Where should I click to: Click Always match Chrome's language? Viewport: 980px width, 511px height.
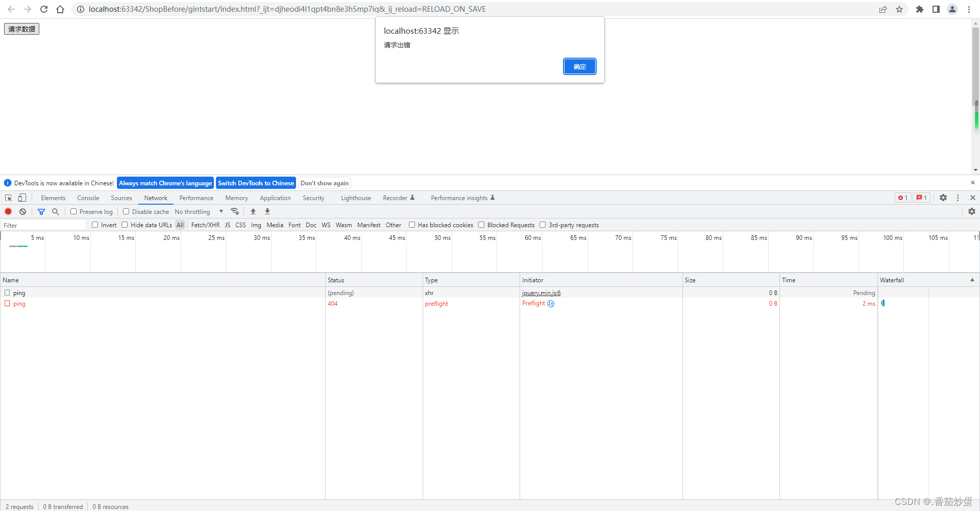pyautogui.click(x=165, y=183)
